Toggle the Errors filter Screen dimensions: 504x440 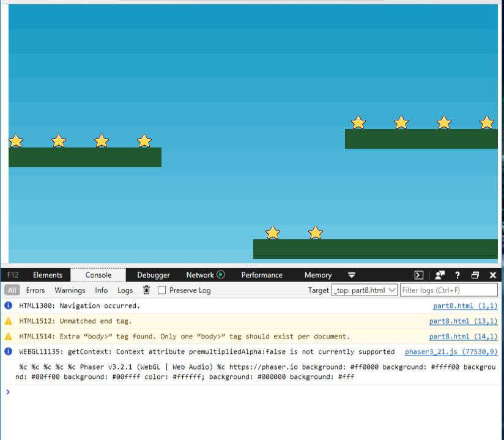tap(35, 290)
